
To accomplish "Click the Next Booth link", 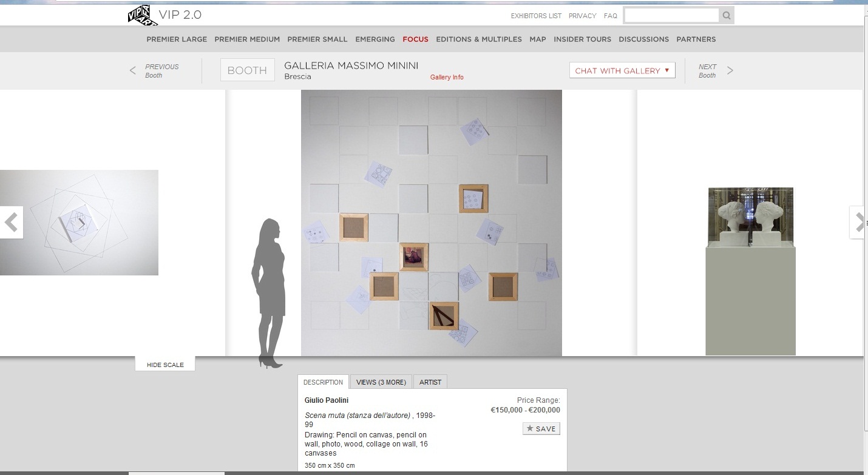I will [x=707, y=70].
